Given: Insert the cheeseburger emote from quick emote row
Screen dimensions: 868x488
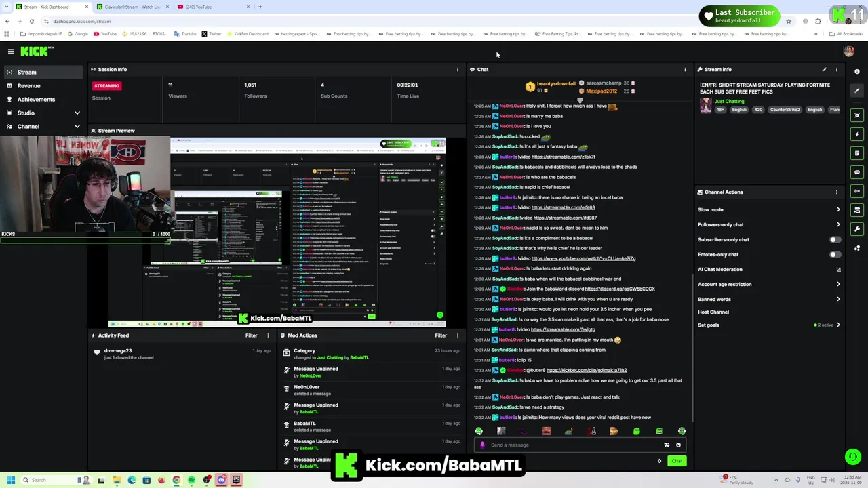Looking at the screenshot, I should coord(614,431).
